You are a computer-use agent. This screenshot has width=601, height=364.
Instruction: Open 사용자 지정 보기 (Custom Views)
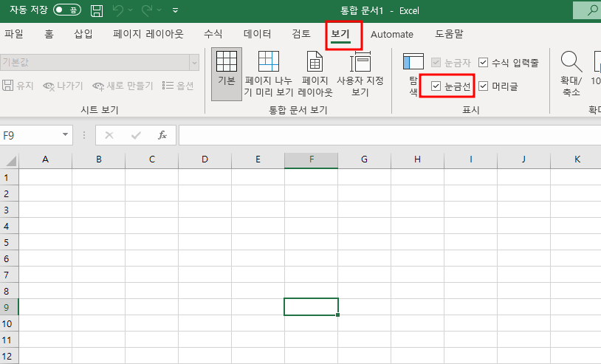coord(360,74)
